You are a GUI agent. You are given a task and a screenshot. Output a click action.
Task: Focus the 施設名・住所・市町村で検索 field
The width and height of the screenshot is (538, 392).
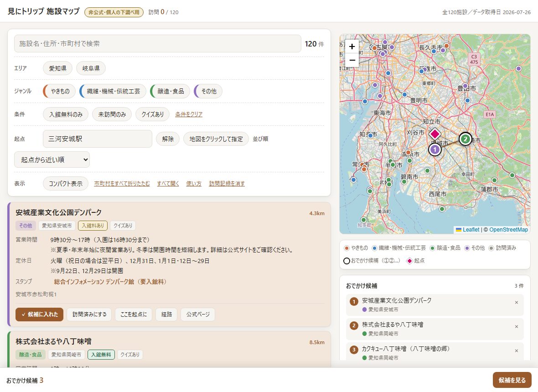157,44
